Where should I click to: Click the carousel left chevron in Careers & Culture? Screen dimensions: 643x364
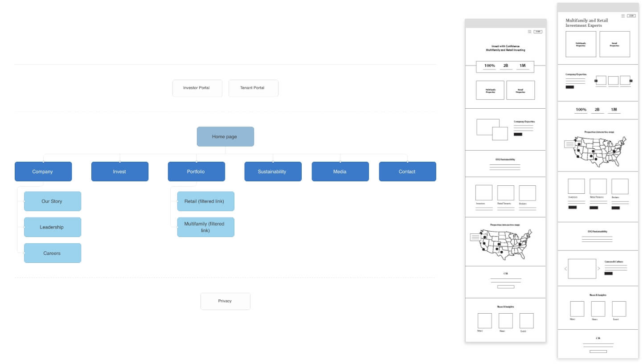coord(565,269)
